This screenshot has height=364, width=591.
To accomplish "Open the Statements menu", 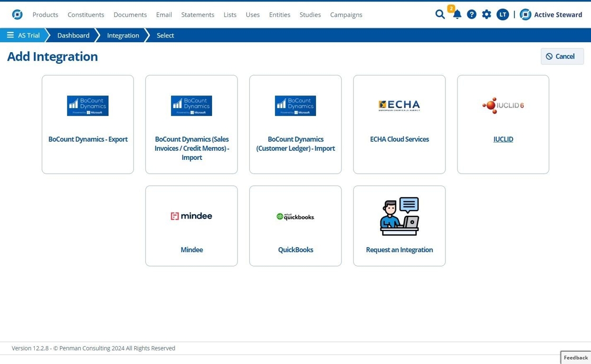I will tap(197, 15).
